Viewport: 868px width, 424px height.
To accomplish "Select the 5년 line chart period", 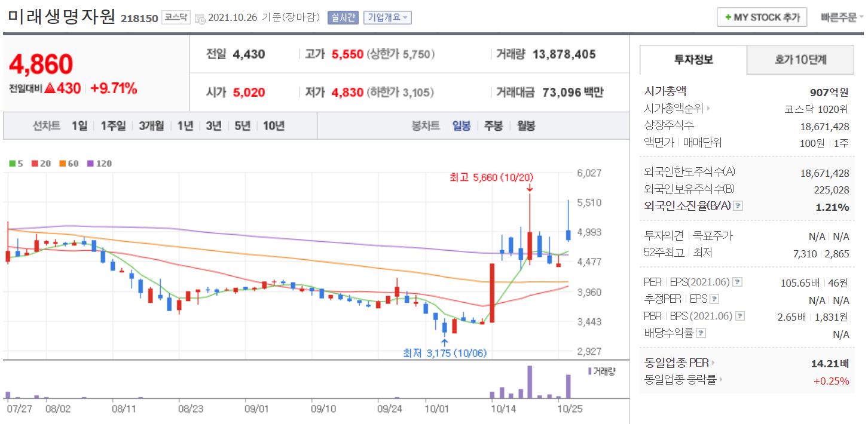I will (x=243, y=126).
